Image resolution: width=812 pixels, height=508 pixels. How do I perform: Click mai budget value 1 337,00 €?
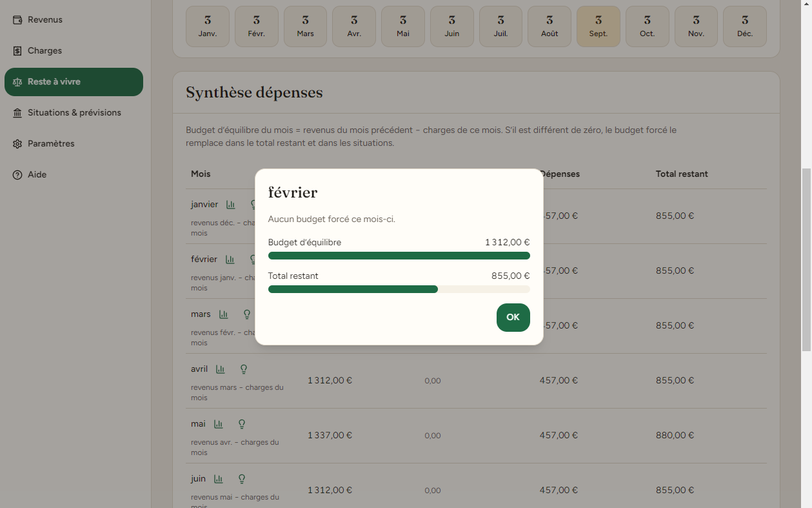[x=330, y=436]
